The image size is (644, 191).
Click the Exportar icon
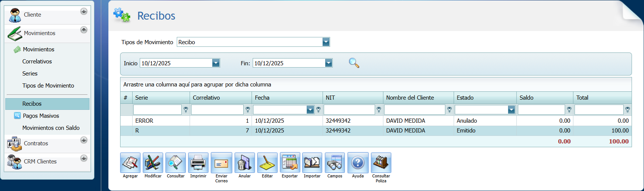coord(290,163)
